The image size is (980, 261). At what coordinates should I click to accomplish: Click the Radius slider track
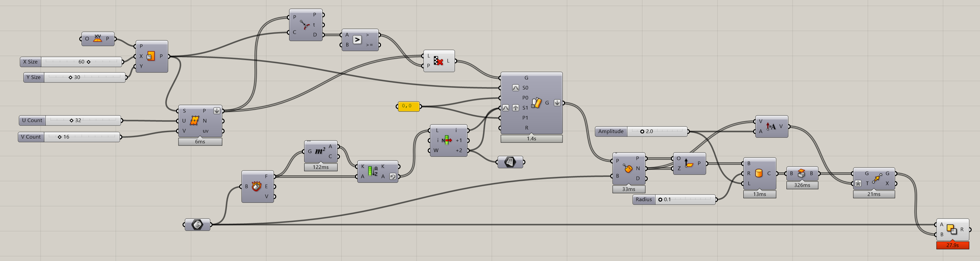click(685, 200)
